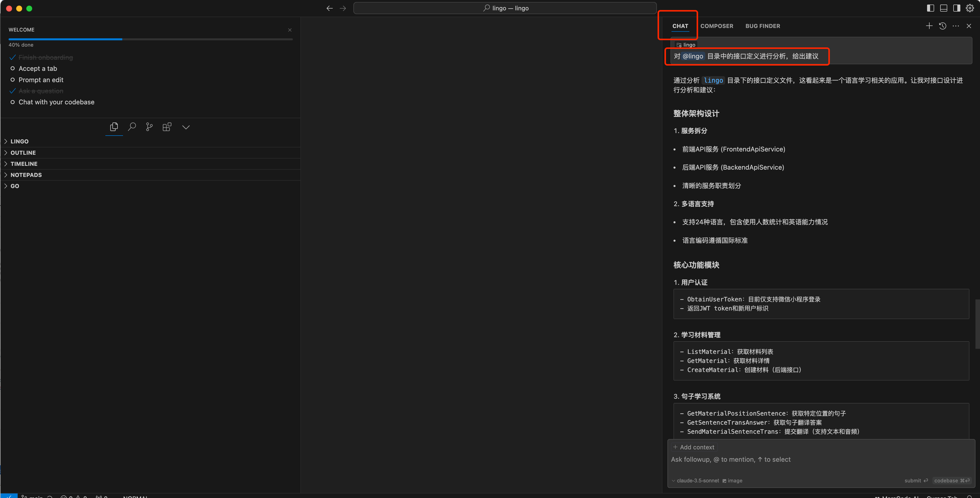Image resolution: width=980 pixels, height=498 pixels.
Task: Start a new chat with the plus icon
Action: point(929,26)
